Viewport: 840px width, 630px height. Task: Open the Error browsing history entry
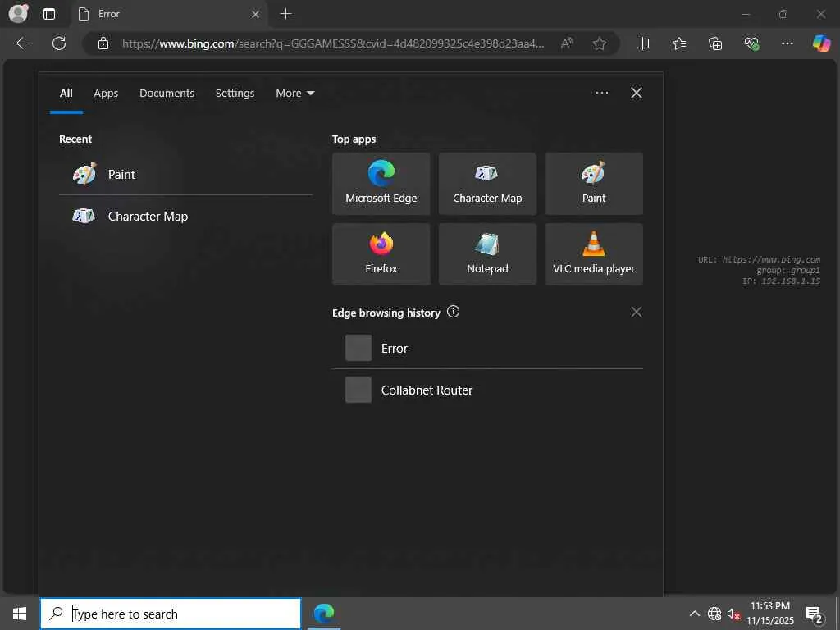[x=487, y=348]
